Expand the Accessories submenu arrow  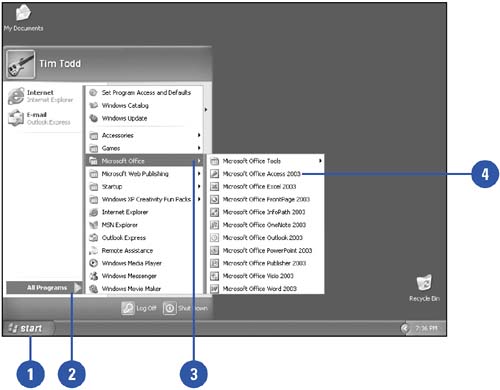(x=199, y=135)
